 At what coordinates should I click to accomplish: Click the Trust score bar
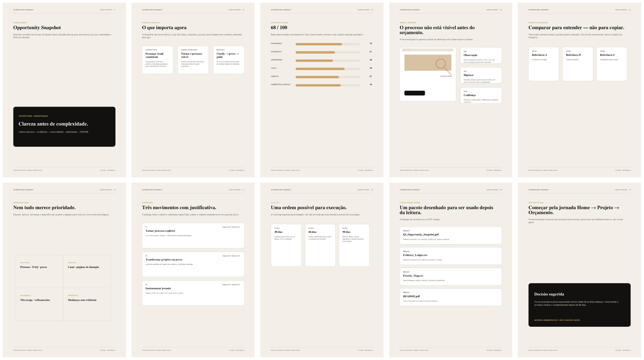coord(327,69)
